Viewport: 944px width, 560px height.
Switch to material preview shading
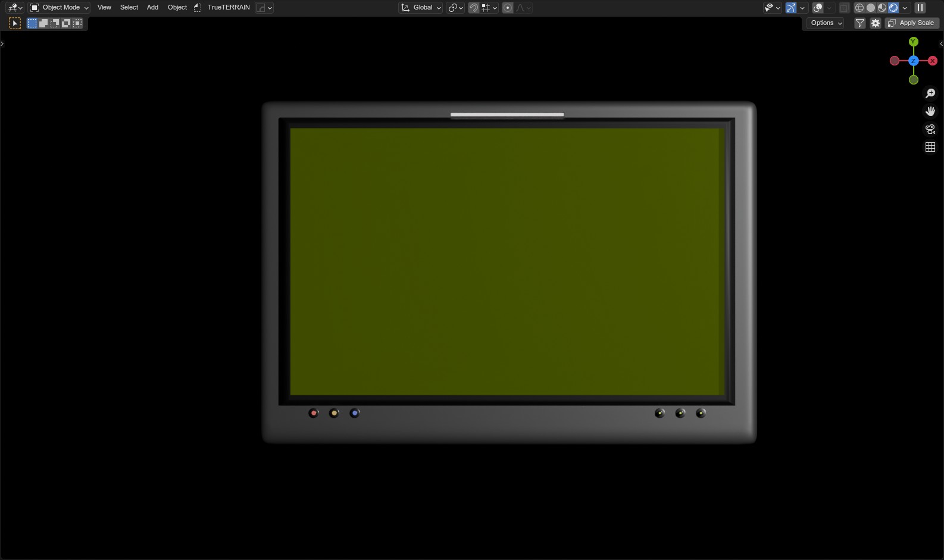point(882,8)
